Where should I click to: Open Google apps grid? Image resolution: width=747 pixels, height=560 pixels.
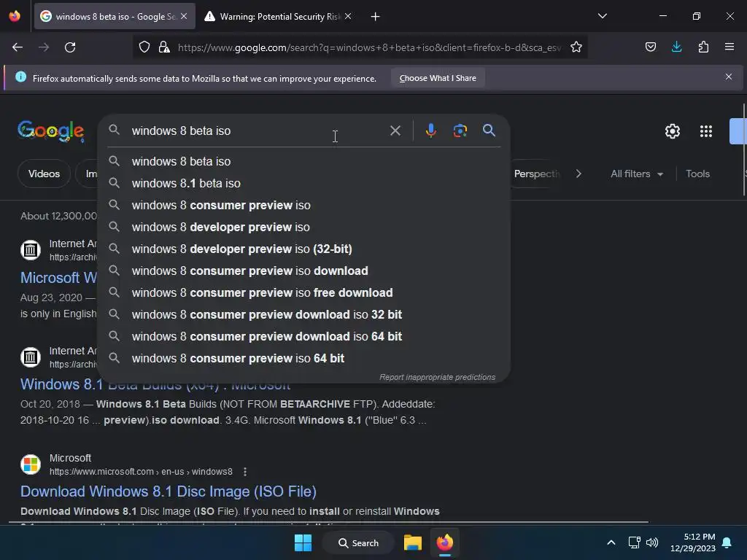(705, 131)
